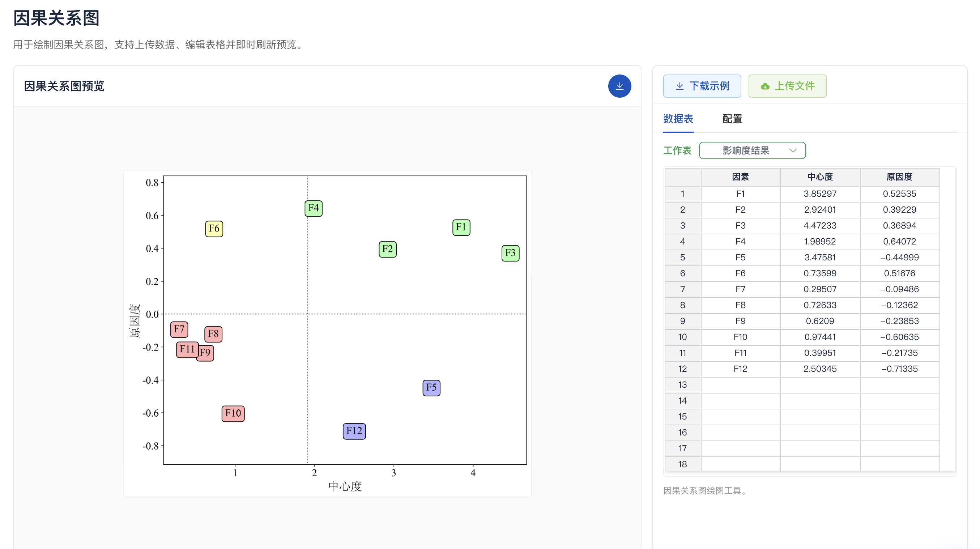This screenshot has width=980, height=549.
Task: Click the F11 node in the chart
Action: [x=187, y=349]
